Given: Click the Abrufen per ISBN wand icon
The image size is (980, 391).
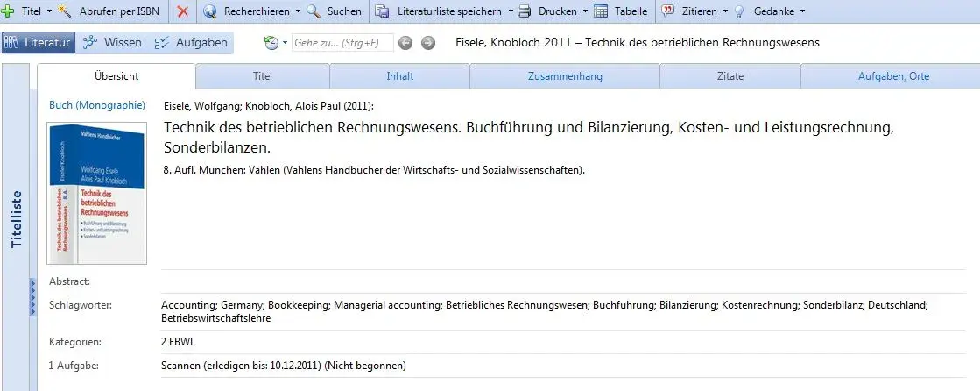Looking at the screenshot, I should 65,11.
